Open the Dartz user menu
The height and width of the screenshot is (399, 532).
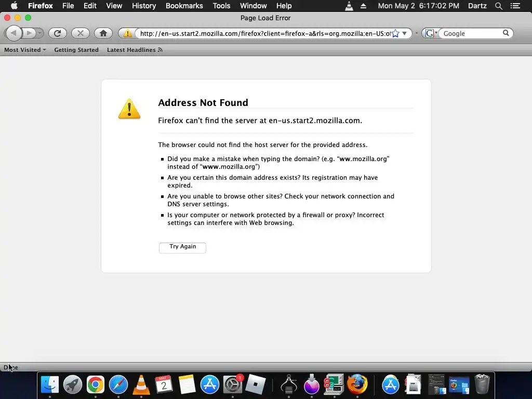[x=477, y=6]
